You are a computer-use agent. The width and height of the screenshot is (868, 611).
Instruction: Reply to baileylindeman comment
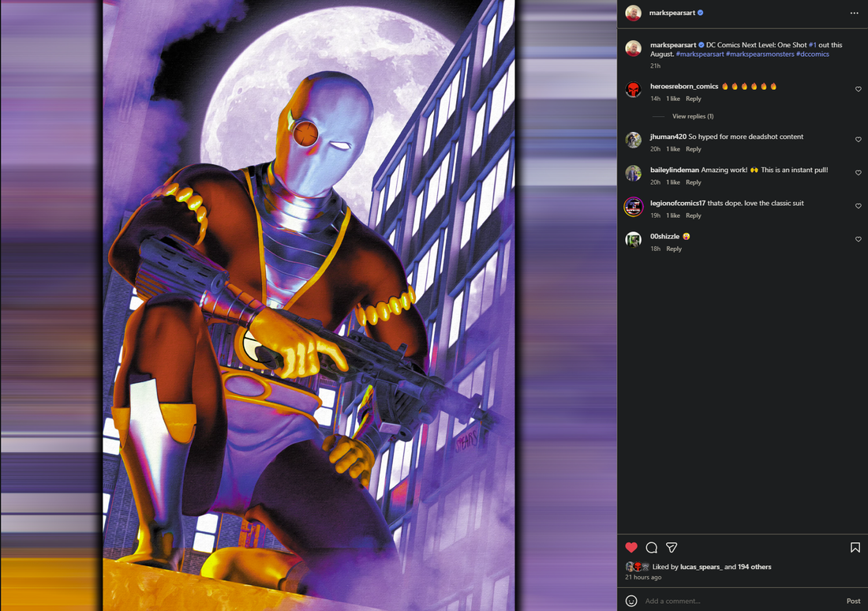693,182
